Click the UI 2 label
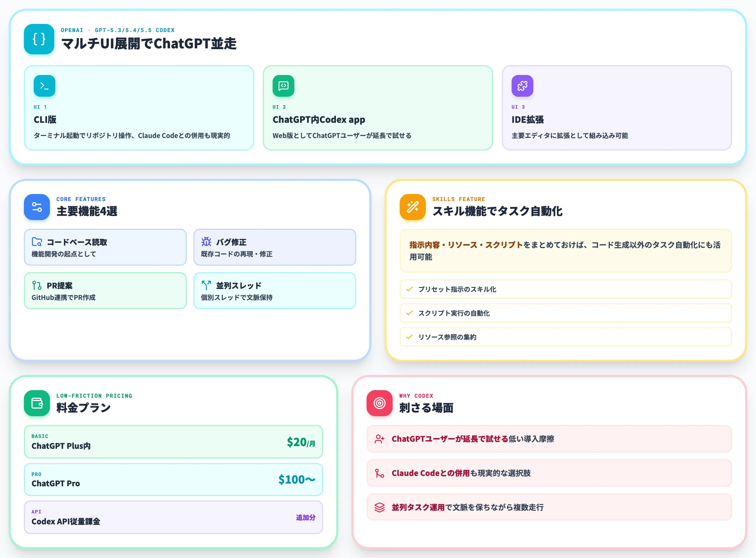 pos(279,107)
